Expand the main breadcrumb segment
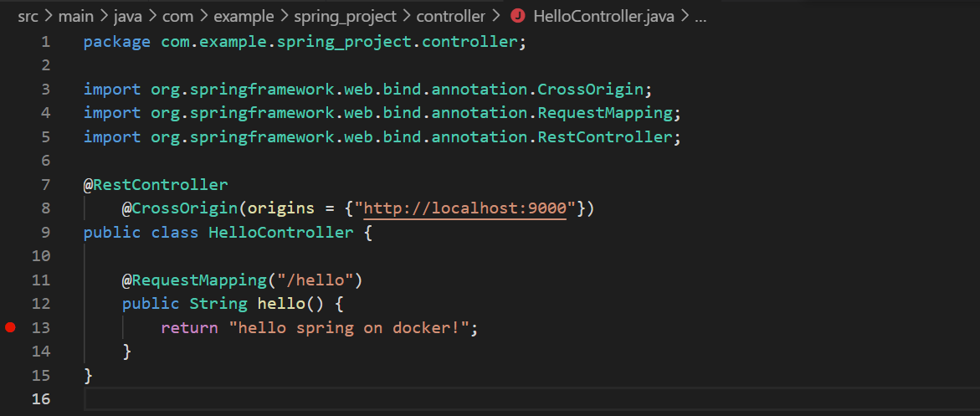 (x=75, y=16)
